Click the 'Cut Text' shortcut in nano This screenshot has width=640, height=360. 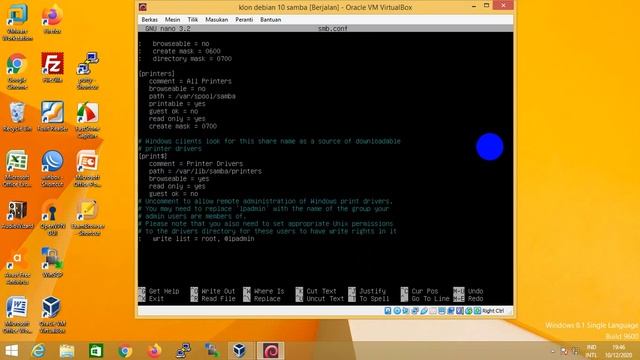(316, 291)
